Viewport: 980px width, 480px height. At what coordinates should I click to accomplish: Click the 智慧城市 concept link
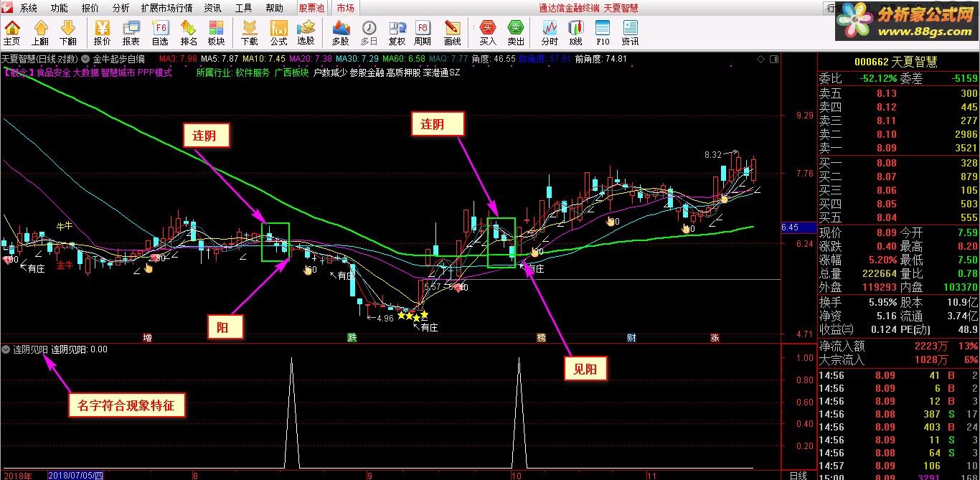(x=118, y=72)
